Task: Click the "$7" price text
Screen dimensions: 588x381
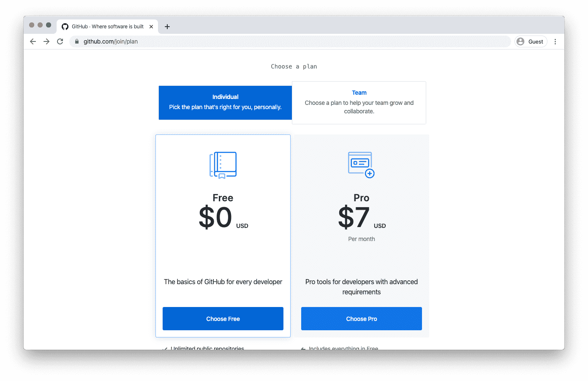Action: pyautogui.click(x=354, y=217)
